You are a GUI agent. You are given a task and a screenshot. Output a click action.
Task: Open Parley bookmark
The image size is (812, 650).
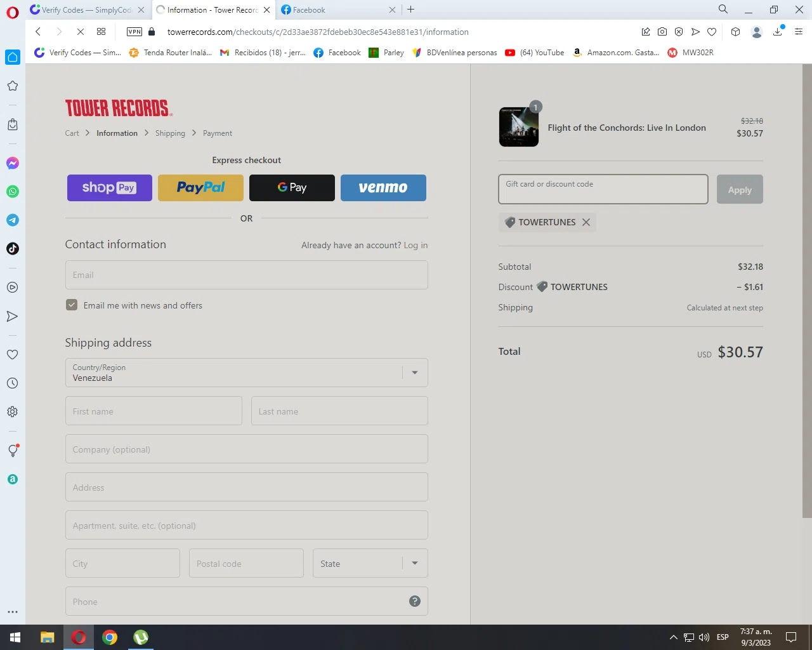(x=386, y=53)
